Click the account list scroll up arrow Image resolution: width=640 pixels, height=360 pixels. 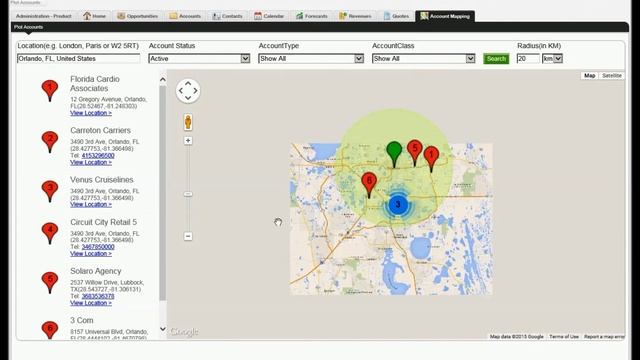click(x=162, y=79)
